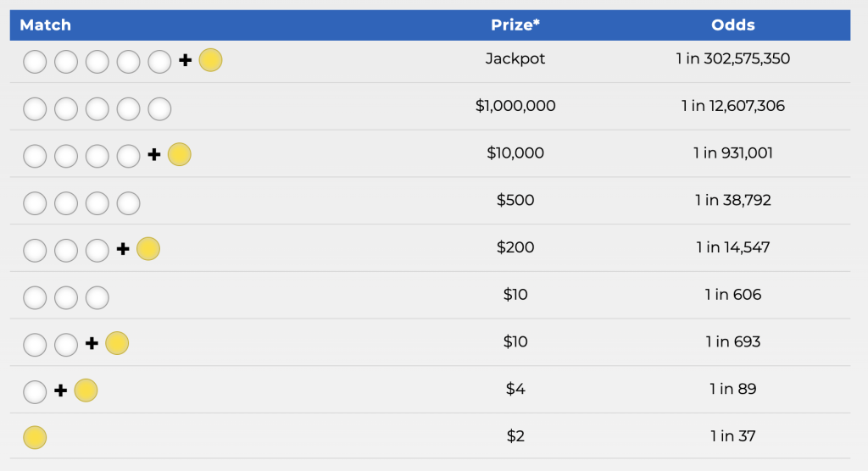This screenshot has width=868, height=471.
Task: Click the yellow ball in the $10,000 row
Action: coord(180,154)
